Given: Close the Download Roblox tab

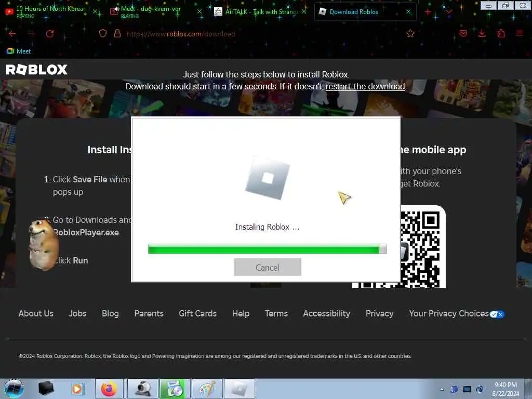Looking at the screenshot, I should (408, 12).
